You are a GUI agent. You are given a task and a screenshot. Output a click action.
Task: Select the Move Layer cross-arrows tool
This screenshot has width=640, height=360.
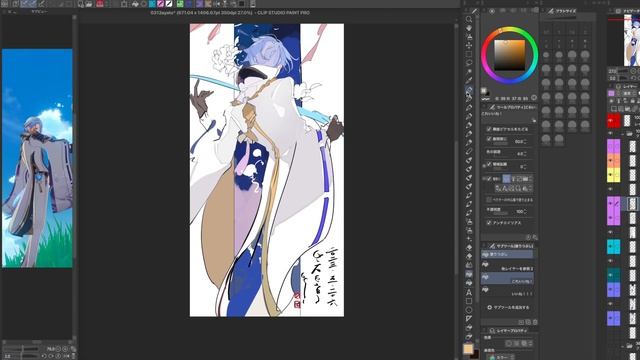[x=469, y=45]
